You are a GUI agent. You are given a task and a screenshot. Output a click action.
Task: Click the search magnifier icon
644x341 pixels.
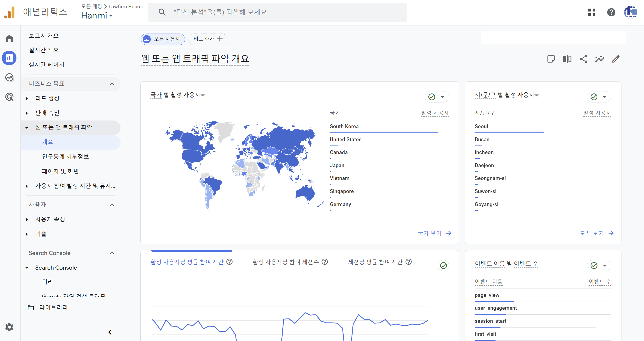(x=162, y=12)
